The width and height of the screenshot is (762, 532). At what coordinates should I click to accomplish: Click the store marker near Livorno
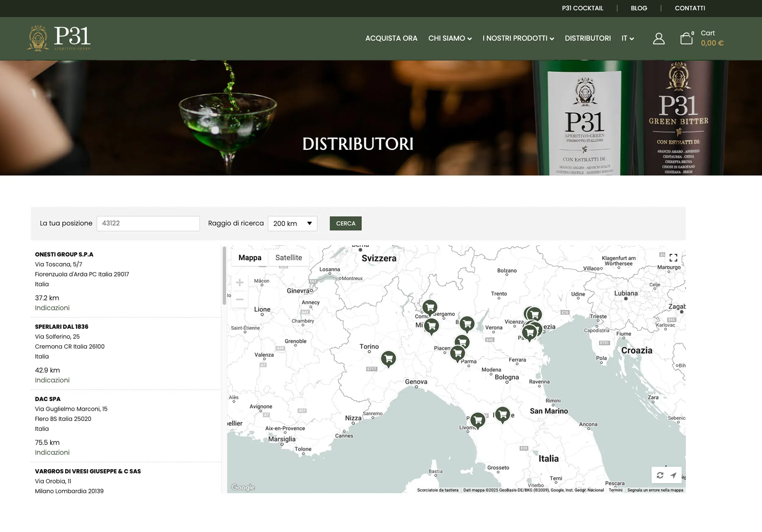click(478, 420)
